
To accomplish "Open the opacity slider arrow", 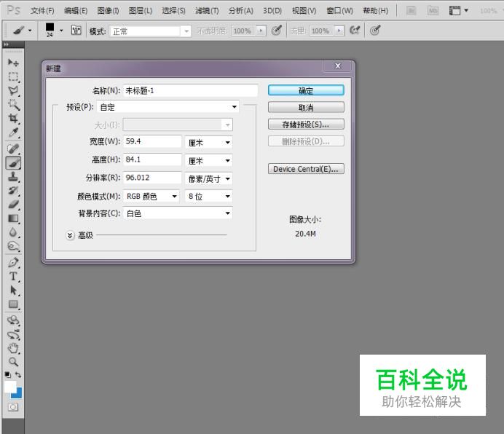I will (x=261, y=31).
